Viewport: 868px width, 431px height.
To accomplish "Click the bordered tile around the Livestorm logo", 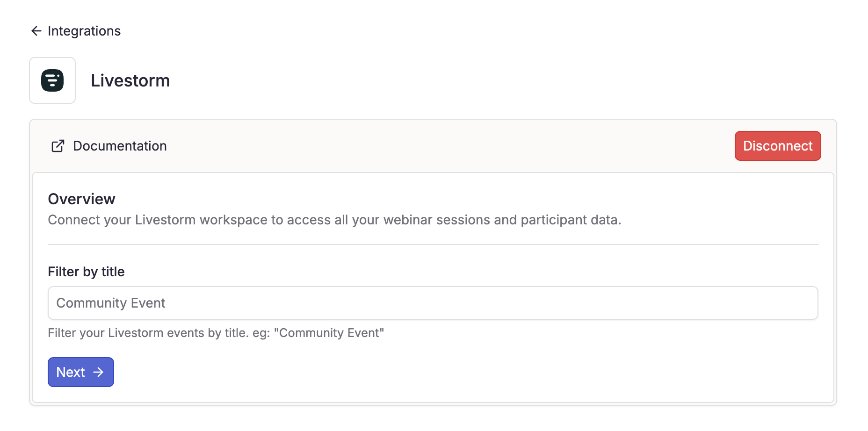I will click(52, 80).
